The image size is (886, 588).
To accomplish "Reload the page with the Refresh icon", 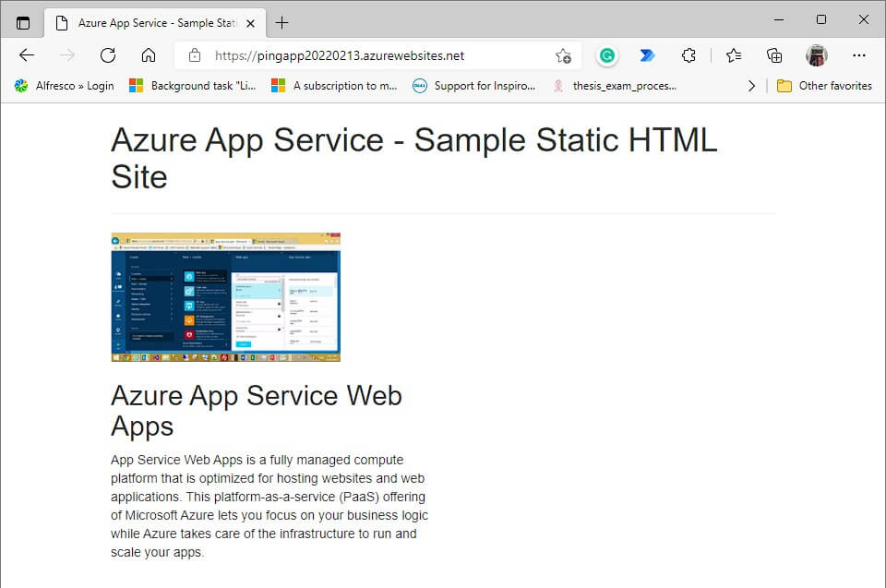I will coord(108,55).
